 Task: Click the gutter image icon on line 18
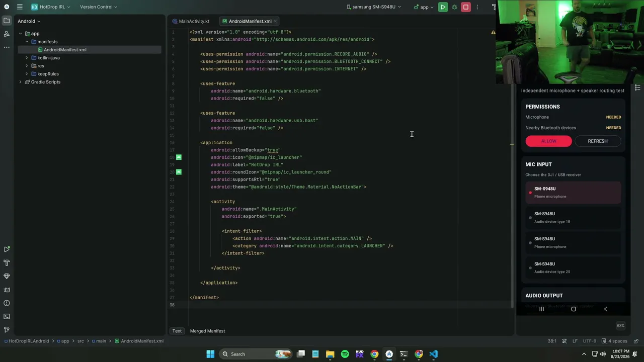[x=179, y=157]
